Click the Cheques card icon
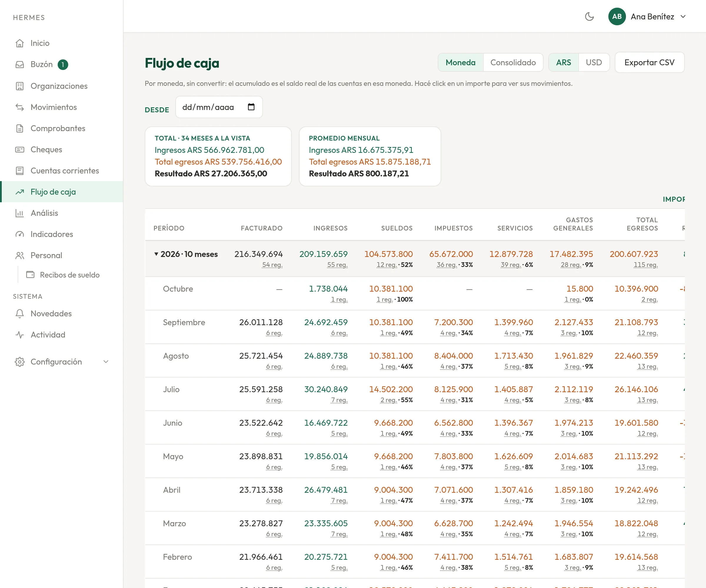 (x=20, y=150)
